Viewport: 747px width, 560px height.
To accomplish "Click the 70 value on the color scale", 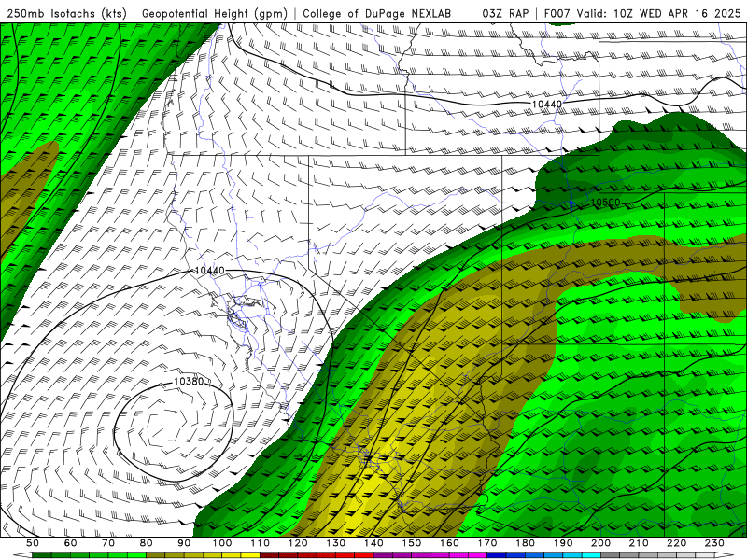I will pos(108,543).
